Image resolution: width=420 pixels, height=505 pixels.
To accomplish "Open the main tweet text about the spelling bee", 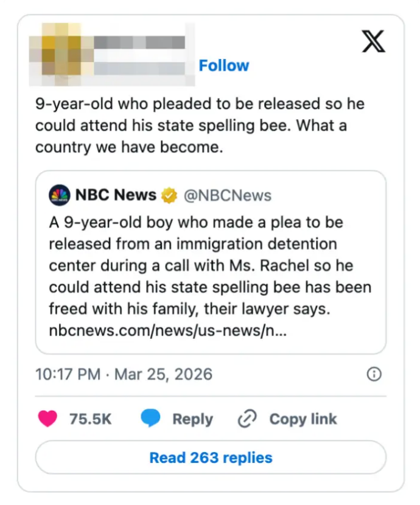I will (200, 125).
